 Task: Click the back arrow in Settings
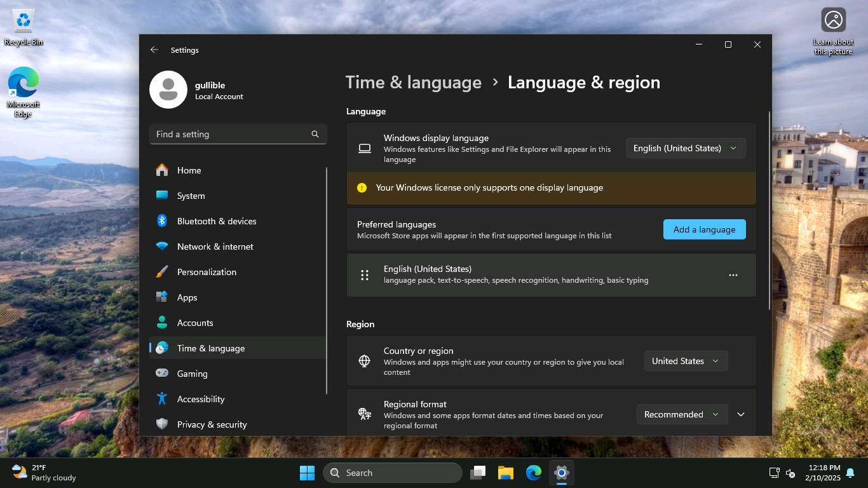(154, 50)
